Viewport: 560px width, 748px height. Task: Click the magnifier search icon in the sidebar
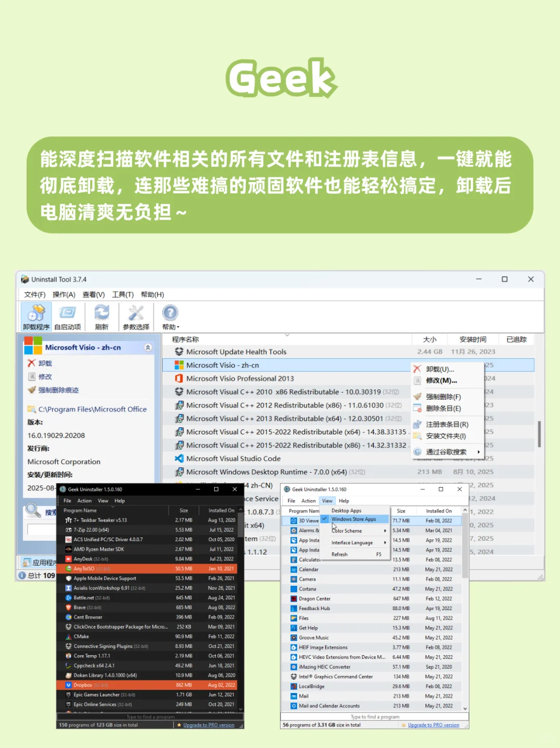[33, 511]
